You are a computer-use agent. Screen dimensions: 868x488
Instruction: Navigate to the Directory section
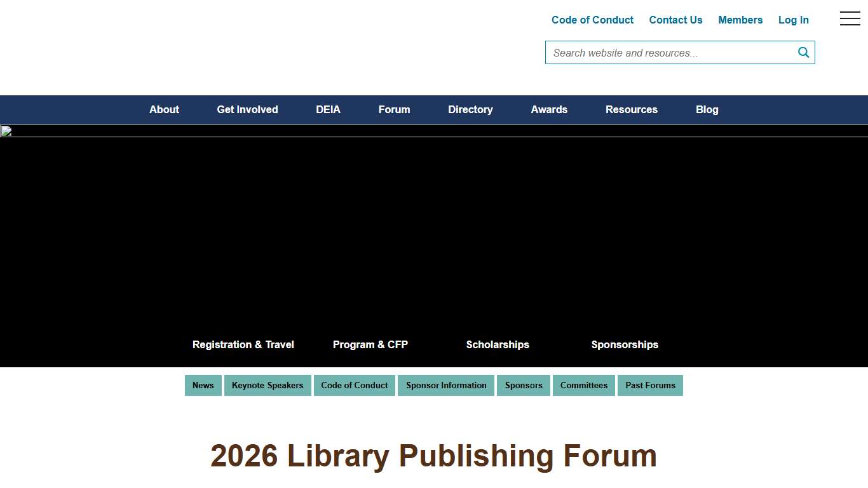coord(470,109)
